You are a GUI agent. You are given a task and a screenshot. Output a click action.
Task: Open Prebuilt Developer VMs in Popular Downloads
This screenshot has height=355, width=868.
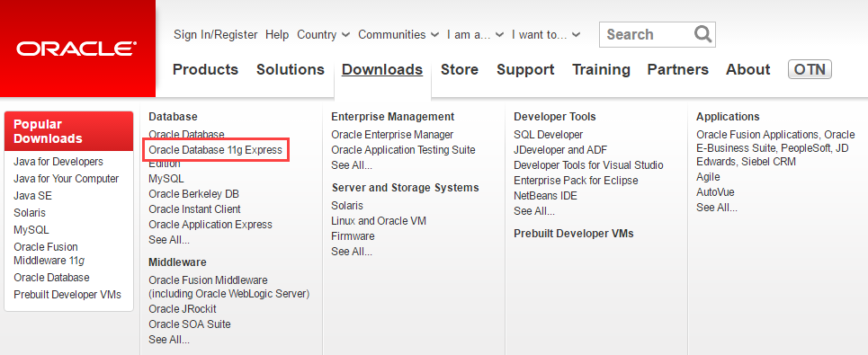click(x=67, y=295)
